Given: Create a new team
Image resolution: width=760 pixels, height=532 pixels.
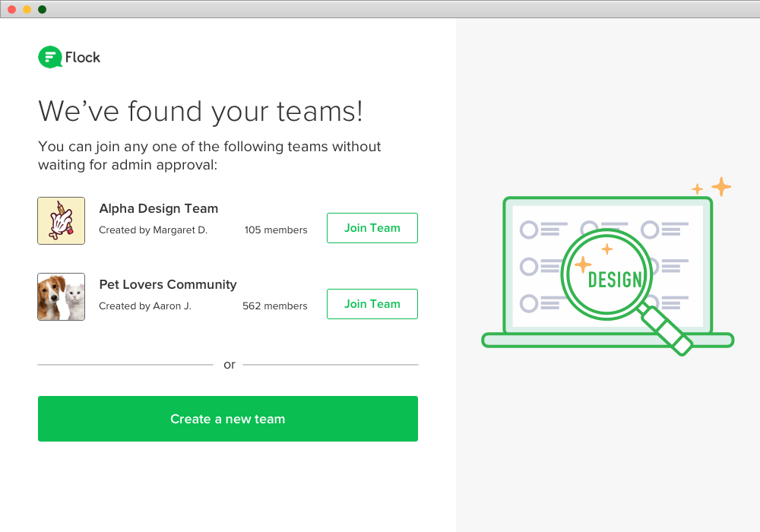Looking at the screenshot, I should tap(228, 419).
